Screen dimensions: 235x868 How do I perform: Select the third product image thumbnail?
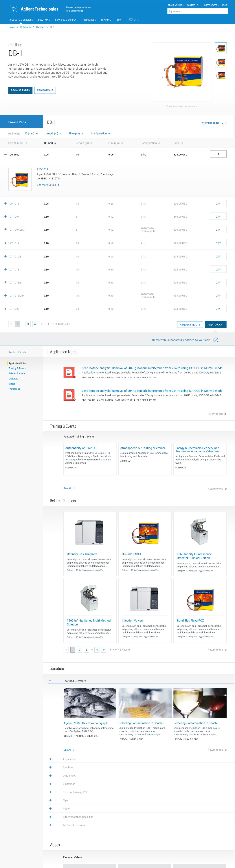(x=221, y=75)
